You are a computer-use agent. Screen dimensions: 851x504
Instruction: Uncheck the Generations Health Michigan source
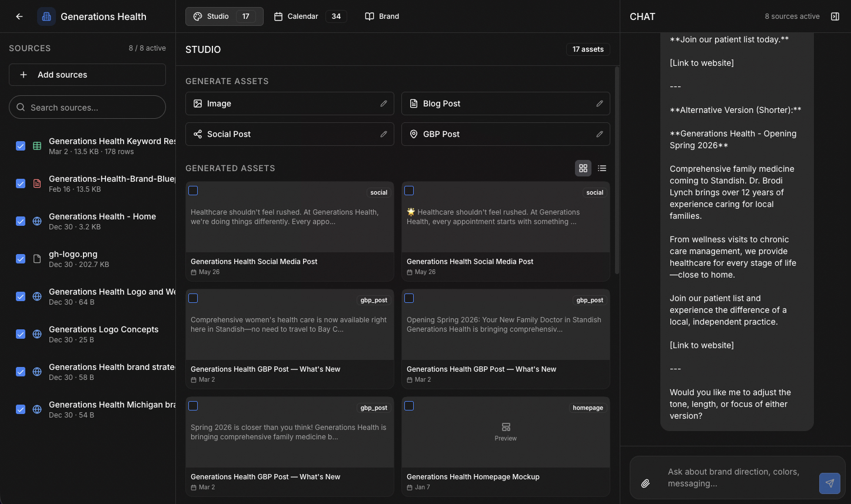[x=21, y=409]
